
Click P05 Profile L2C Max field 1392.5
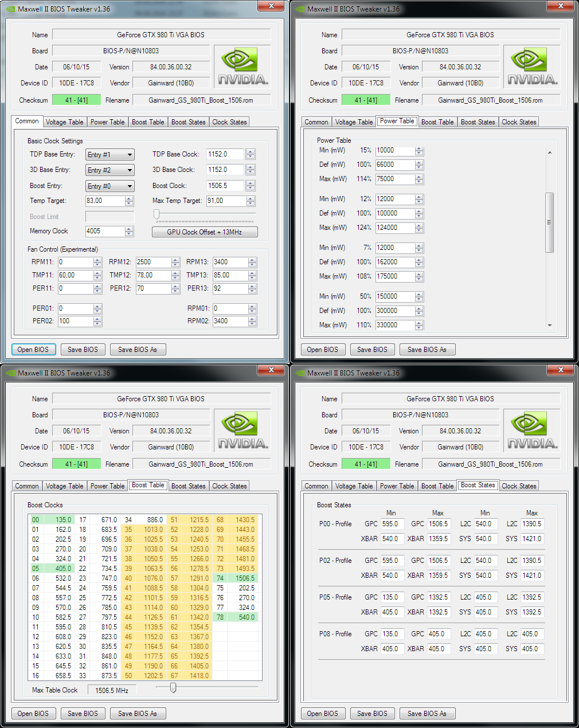point(533,597)
